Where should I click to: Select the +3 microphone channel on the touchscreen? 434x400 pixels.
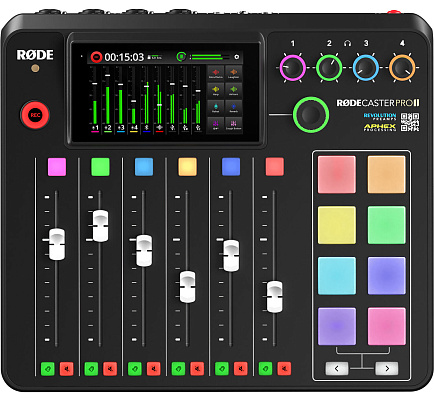(x=121, y=128)
